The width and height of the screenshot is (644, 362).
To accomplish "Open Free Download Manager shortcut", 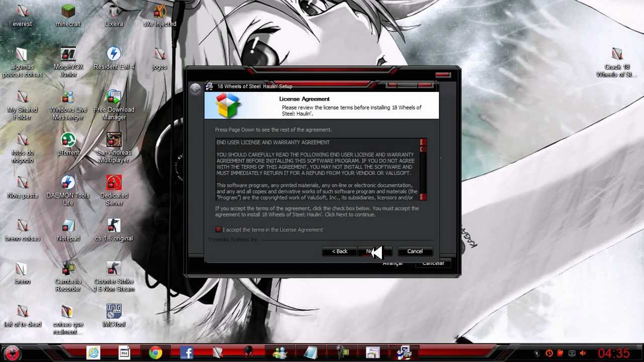I will pyautogui.click(x=114, y=105).
